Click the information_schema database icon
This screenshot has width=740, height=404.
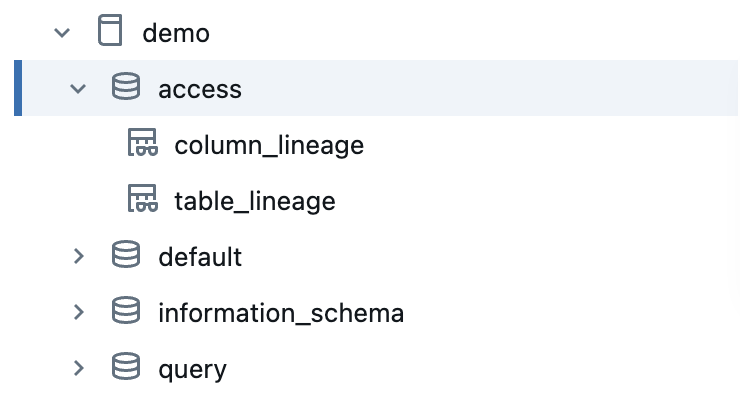pos(126,313)
